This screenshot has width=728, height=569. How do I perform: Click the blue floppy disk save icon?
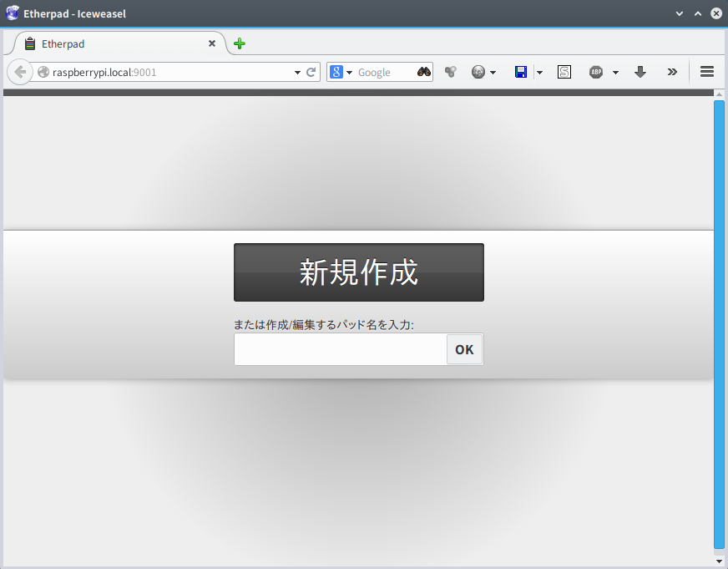coord(521,72)
